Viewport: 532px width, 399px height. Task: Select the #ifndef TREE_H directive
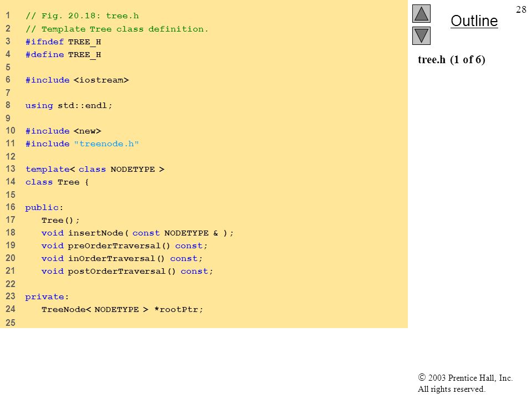(63, 42)
